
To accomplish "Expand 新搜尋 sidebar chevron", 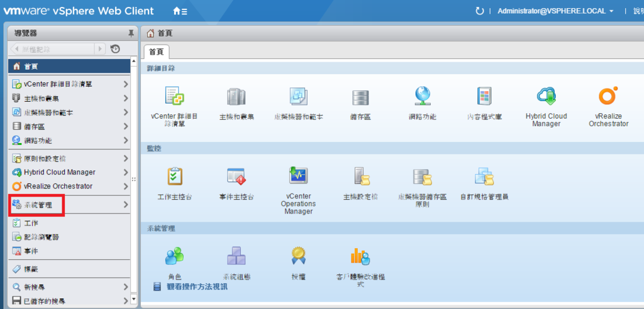I will (x=126, y=287).
